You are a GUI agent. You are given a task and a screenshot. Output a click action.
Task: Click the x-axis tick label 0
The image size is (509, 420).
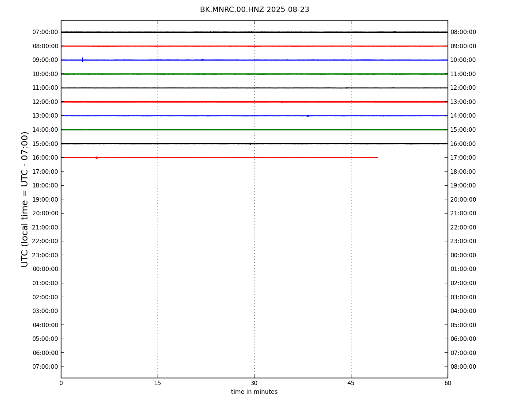[x=61, y=383]
